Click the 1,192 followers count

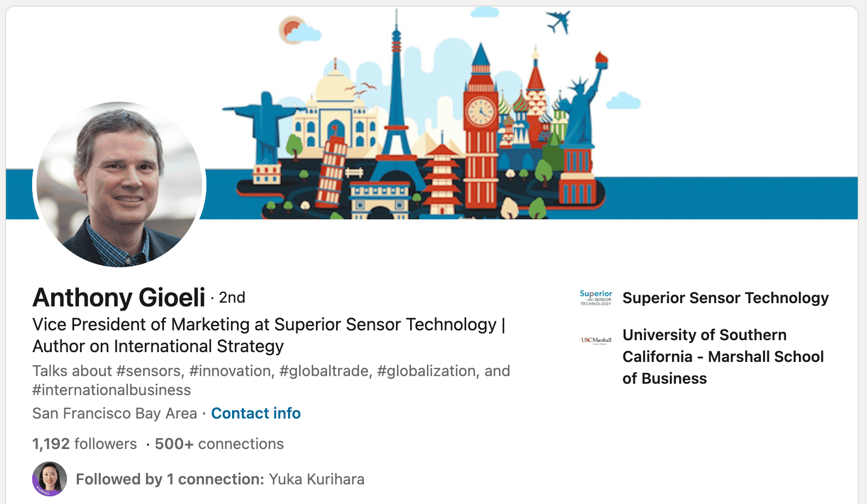(x=84, y=444)
